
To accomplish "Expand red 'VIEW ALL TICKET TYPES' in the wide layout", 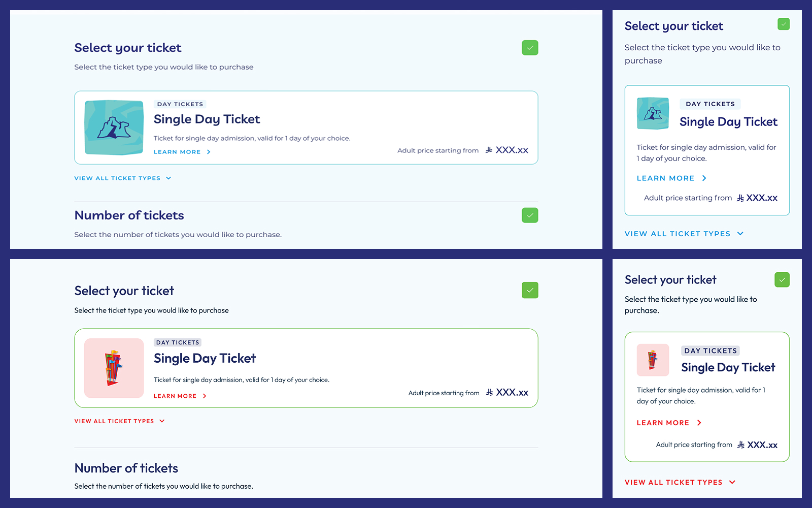I will pos(120,421).
